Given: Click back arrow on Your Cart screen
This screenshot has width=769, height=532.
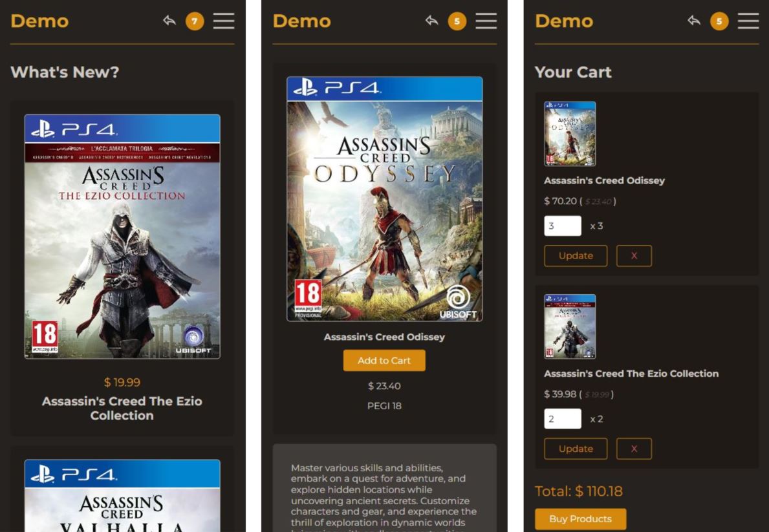Looking at the screenshot, I should pos(694,21).
